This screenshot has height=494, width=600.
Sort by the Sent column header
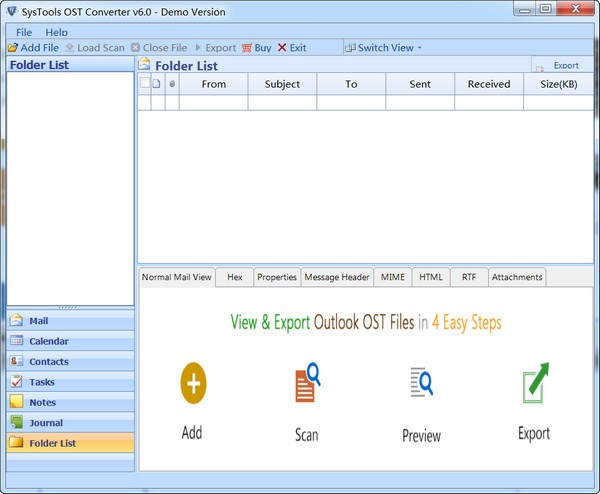pos(420,84)
